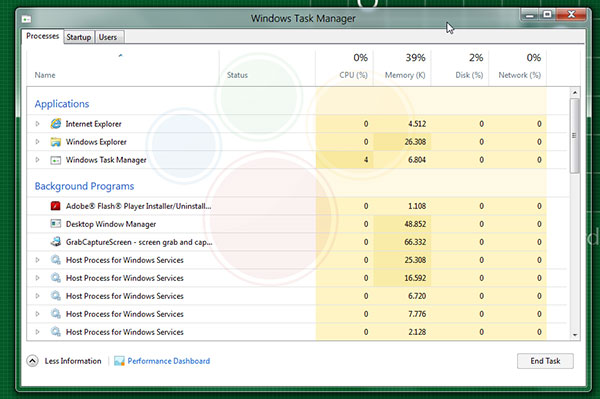The width and height of the screenshot is (600, 399).
Task: Click CPU value 4 for Windows Task Manager
Action: tap(366, 160)
